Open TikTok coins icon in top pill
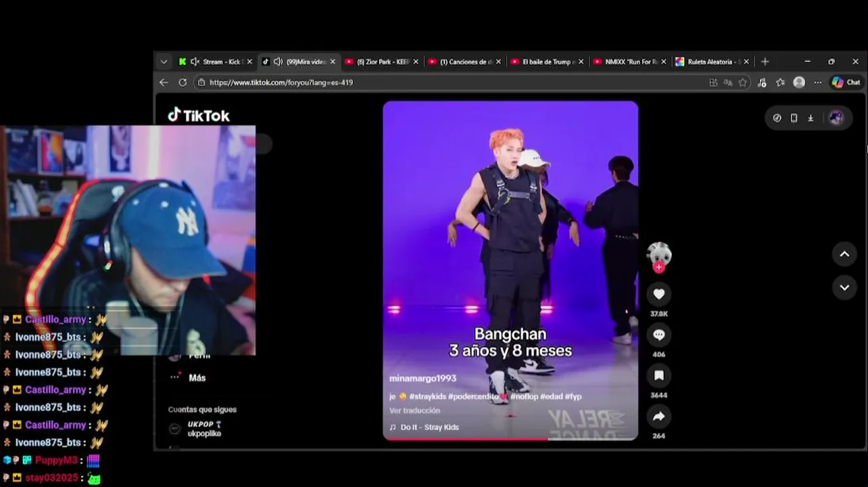Screen dimensions: 868x487 777,118
